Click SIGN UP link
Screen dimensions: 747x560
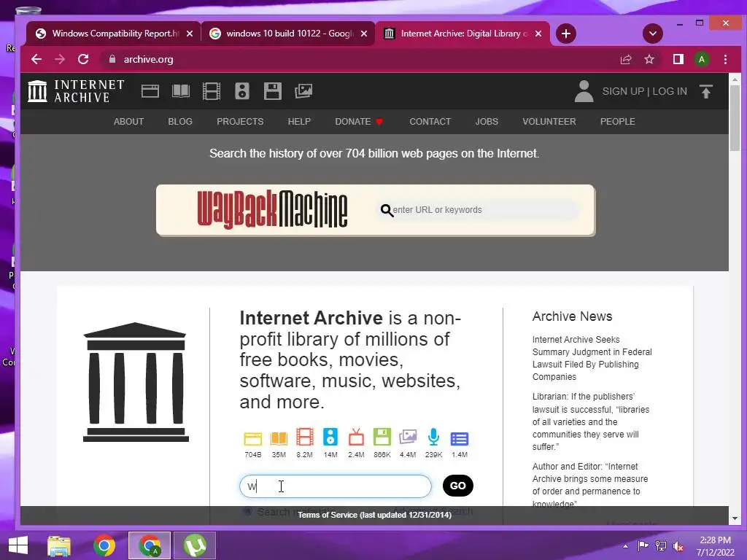623,91
